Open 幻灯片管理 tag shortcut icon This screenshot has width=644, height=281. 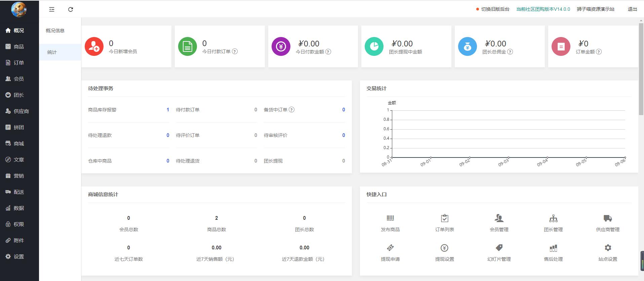coord(499,248)
